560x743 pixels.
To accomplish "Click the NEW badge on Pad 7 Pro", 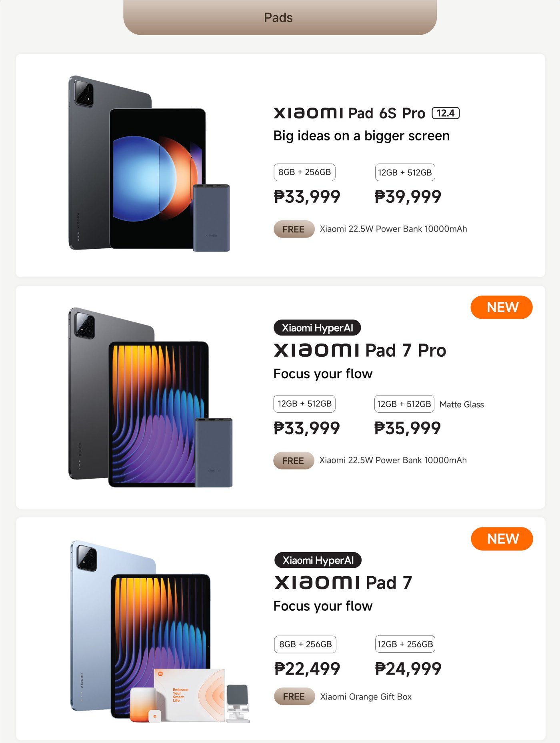I will 502,307.
